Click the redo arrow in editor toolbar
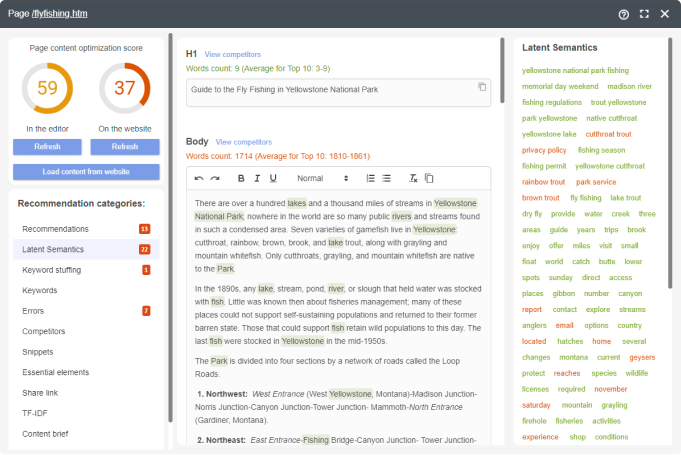 pyautogui.click(x=215, y=178)
